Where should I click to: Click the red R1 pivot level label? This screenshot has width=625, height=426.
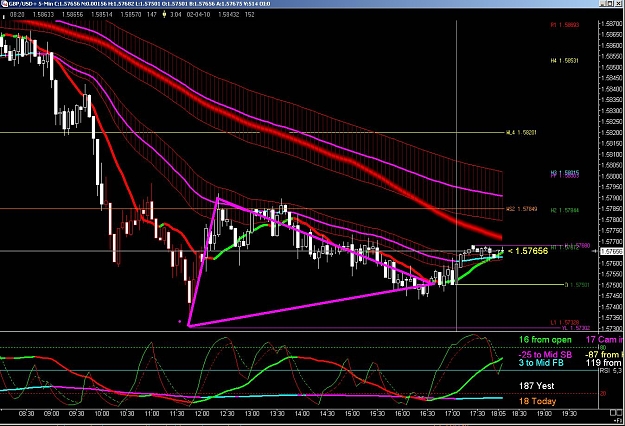[x=564, y=25]
